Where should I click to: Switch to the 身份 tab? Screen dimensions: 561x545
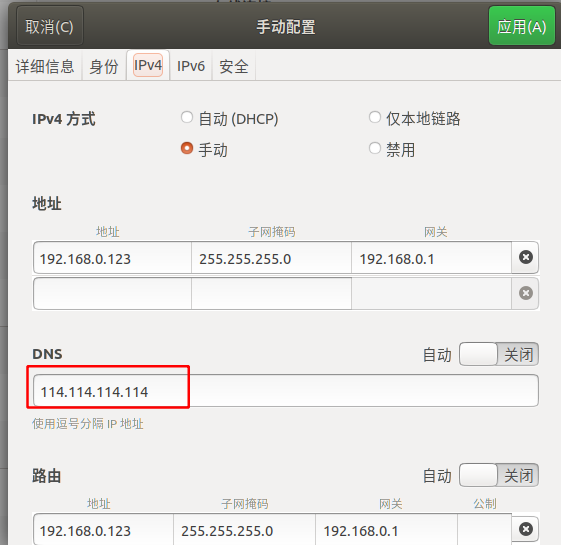point(104,66)
